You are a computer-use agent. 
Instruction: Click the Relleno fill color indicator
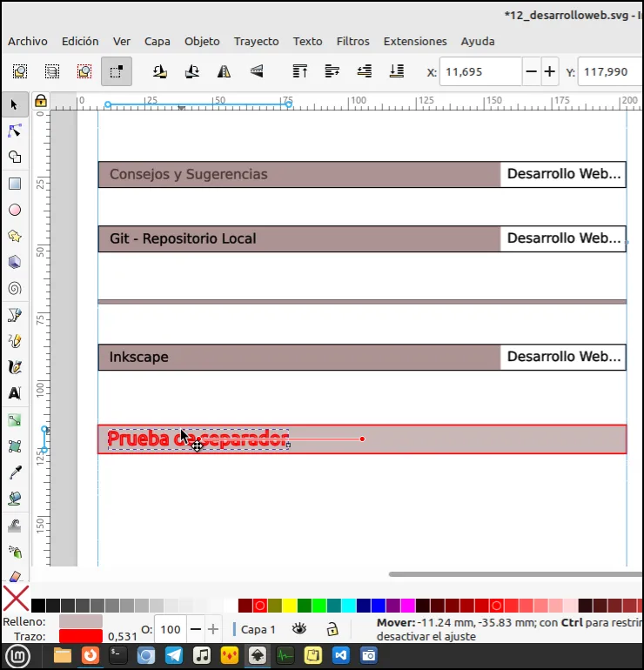click(x=81, y=621)
